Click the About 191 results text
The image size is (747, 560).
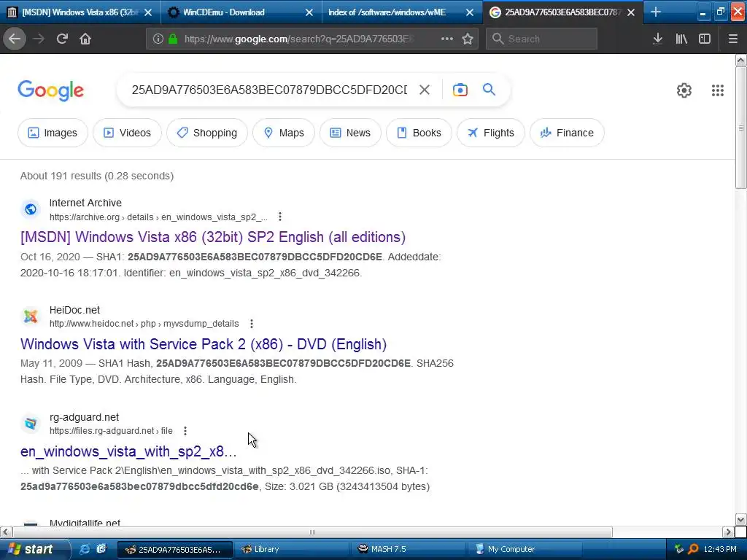97,176
